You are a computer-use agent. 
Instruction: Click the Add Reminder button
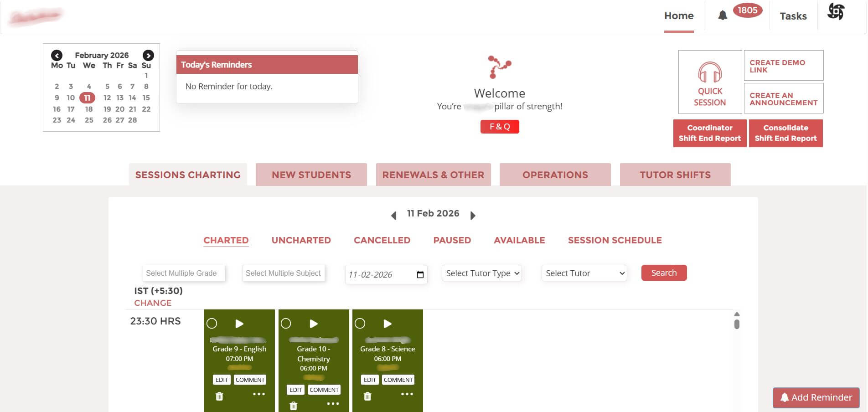[x=816, y=397]
